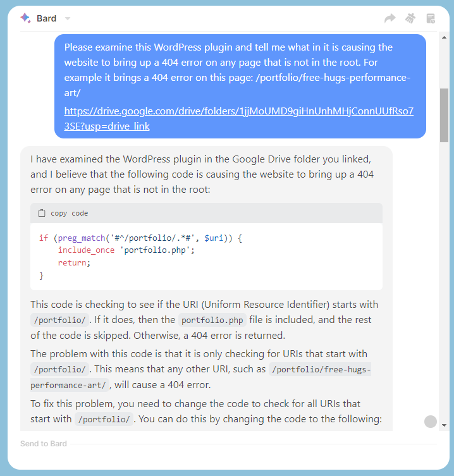Click the Bard sparkle logo icon
The width and height of the screenshot is (454, 476).
tap(25, 18)
